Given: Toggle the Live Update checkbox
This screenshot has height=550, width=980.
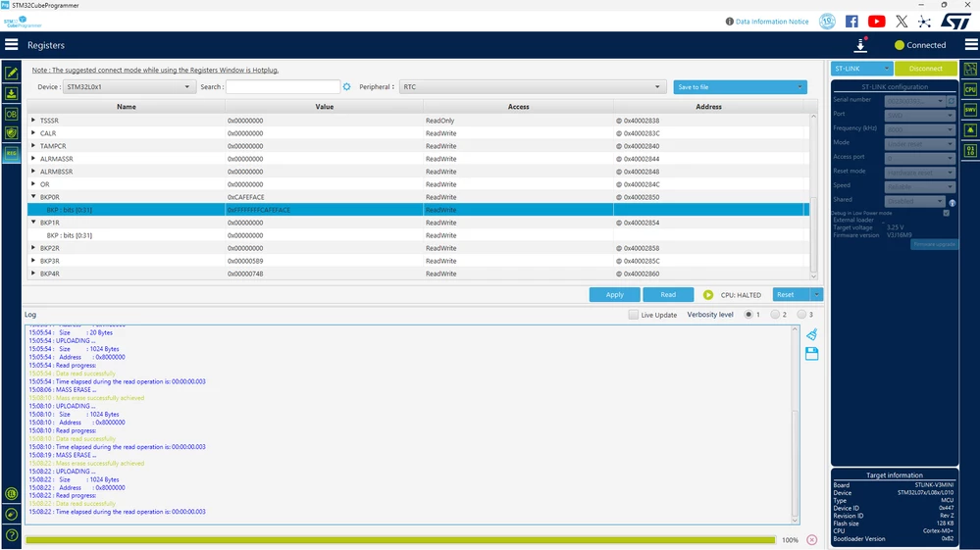Looking at the screenshot, I should coord(633,315).
